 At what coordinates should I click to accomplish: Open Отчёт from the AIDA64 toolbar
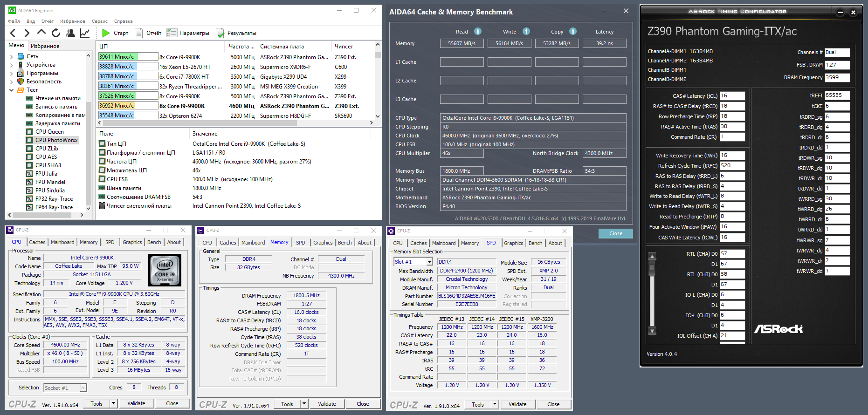tap(148, 33)
